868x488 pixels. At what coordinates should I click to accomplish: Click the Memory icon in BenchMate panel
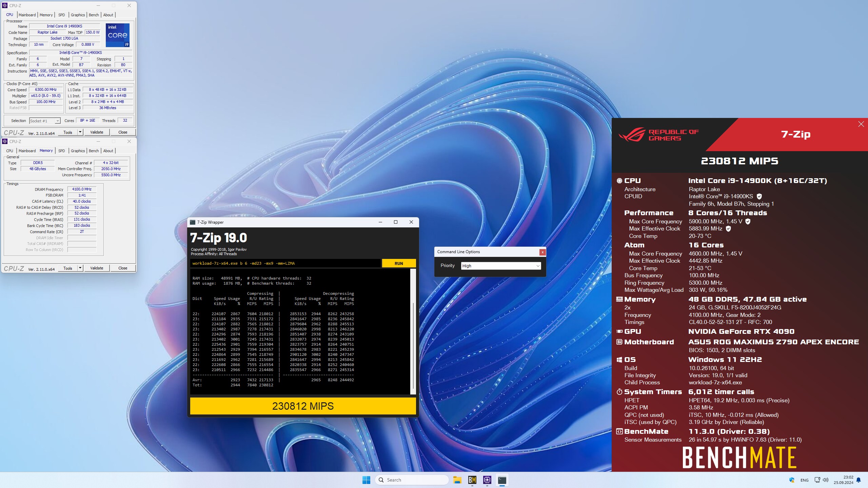(619, 299)
